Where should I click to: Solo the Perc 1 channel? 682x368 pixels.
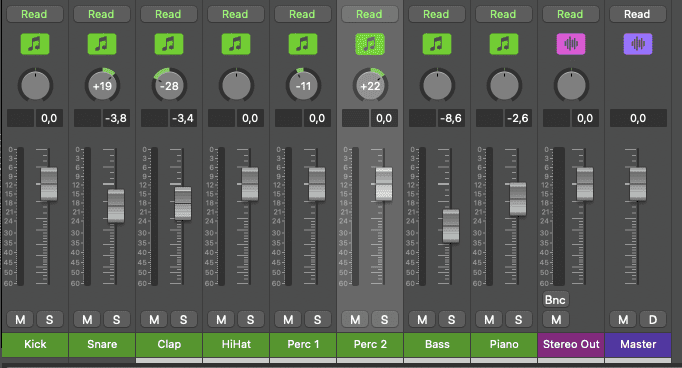318,320
